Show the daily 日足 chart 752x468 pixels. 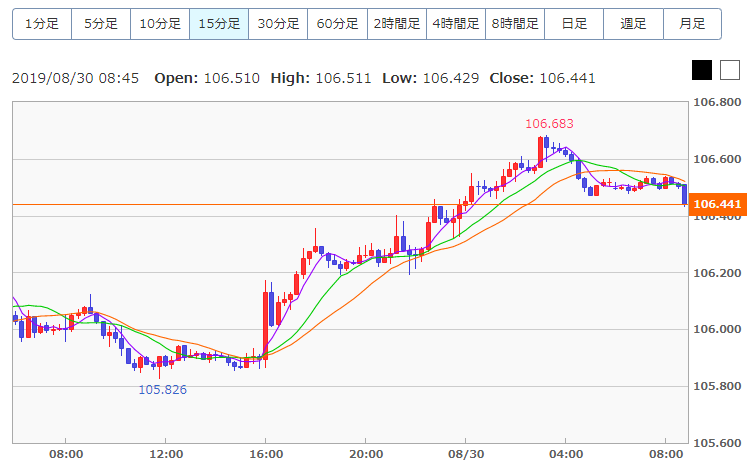click(x=574, y=24)
